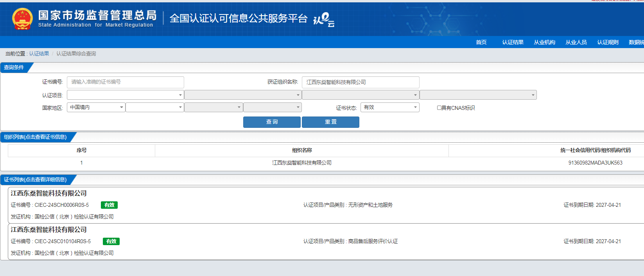
Task: Select organization row 江西东燊智能科技有限公司 in table
Action: coord(302,163)
